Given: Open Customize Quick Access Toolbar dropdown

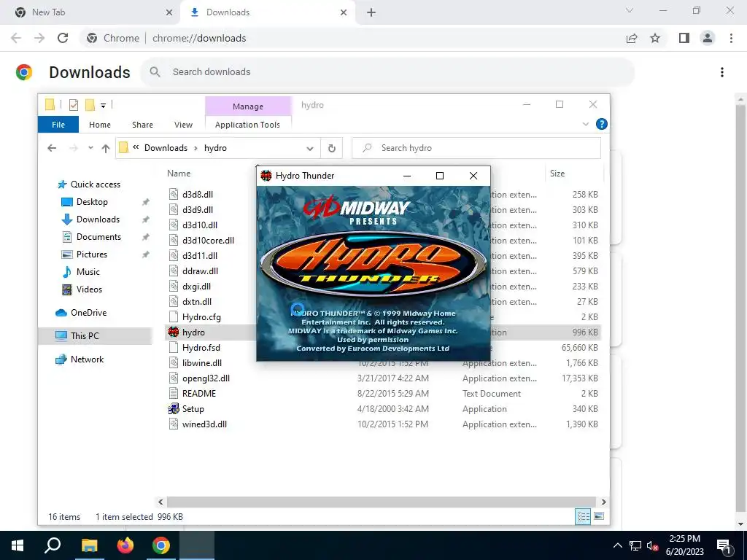Looking at the screenshot, I should (x=104, y=105).
